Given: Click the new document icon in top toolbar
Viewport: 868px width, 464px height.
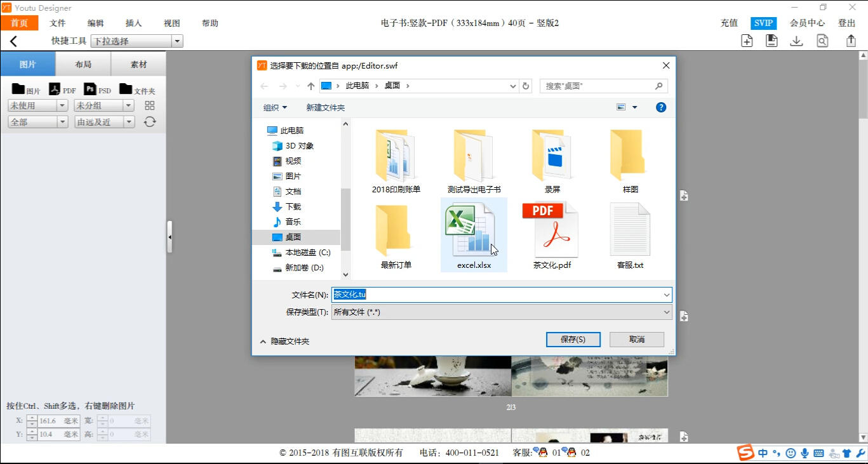Looking at the screenshot, I should coord(747,40).
